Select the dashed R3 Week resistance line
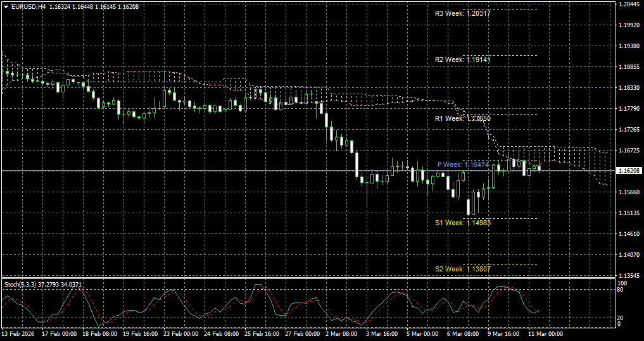Image resolution: width=644 pixels, height=341 pixels. pos(500,9)
